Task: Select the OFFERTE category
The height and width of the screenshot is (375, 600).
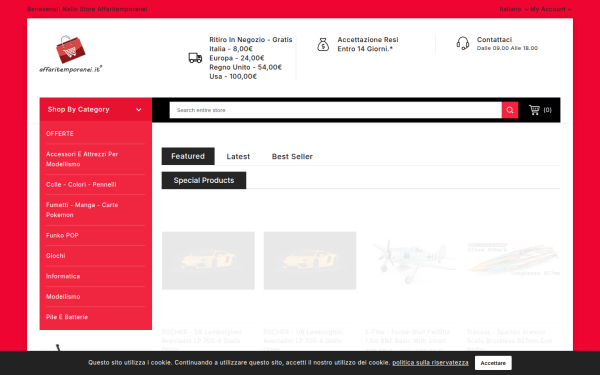Action: (x=60, y=134)
